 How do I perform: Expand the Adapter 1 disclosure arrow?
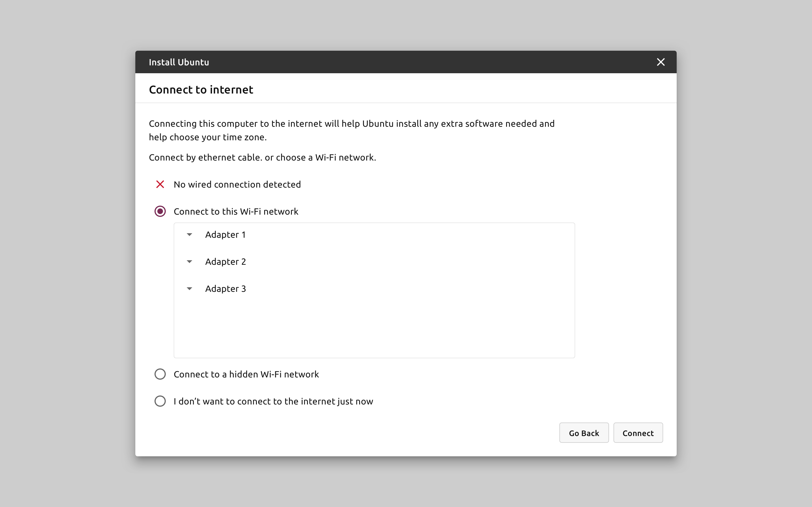pyautogui.click(x=189, y=235)
